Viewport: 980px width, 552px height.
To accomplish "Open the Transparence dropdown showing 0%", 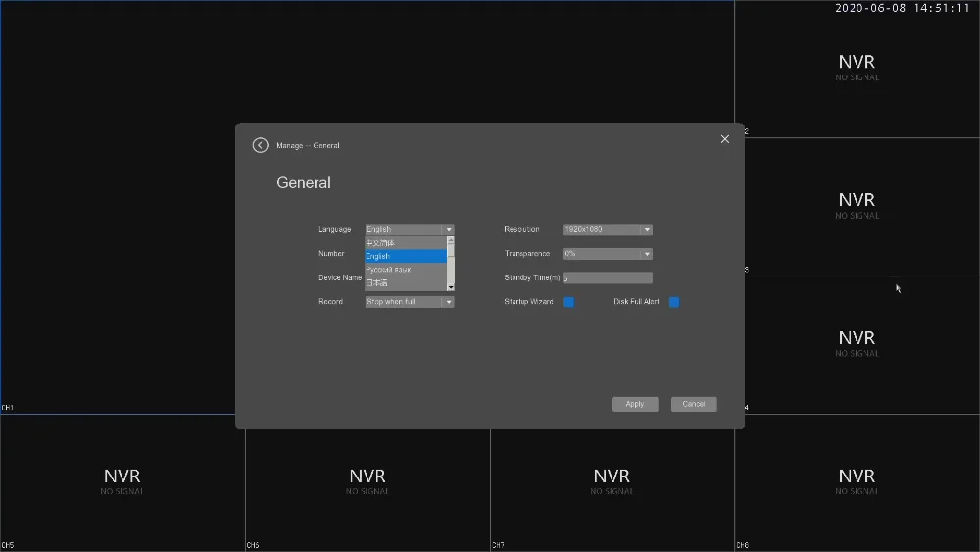I will pyautogui.click(x=608, y=253).
